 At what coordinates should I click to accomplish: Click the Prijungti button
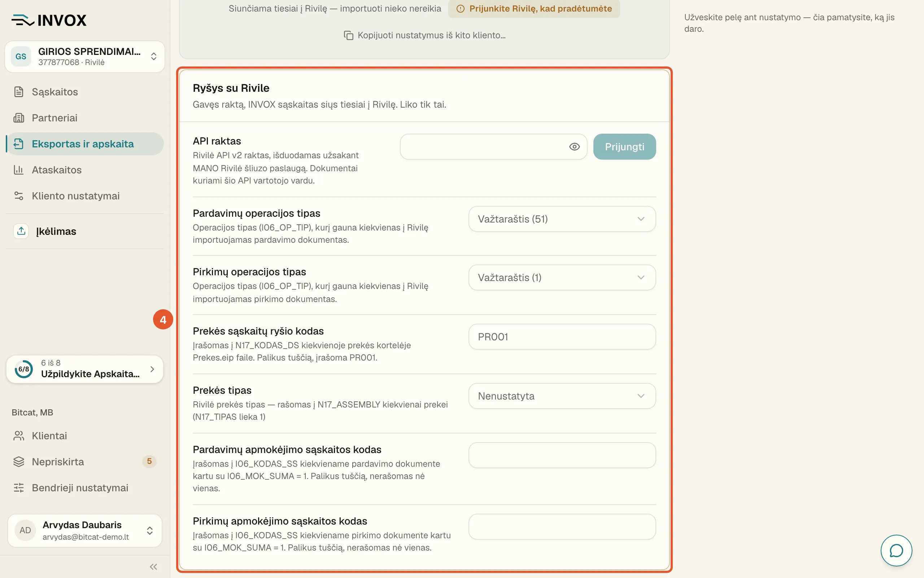click(625, 147)
